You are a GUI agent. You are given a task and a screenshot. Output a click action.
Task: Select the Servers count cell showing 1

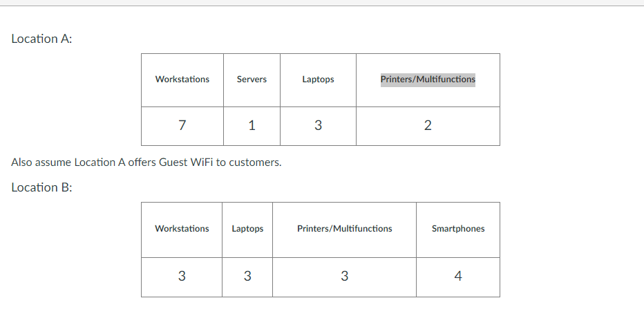[252, 126]
